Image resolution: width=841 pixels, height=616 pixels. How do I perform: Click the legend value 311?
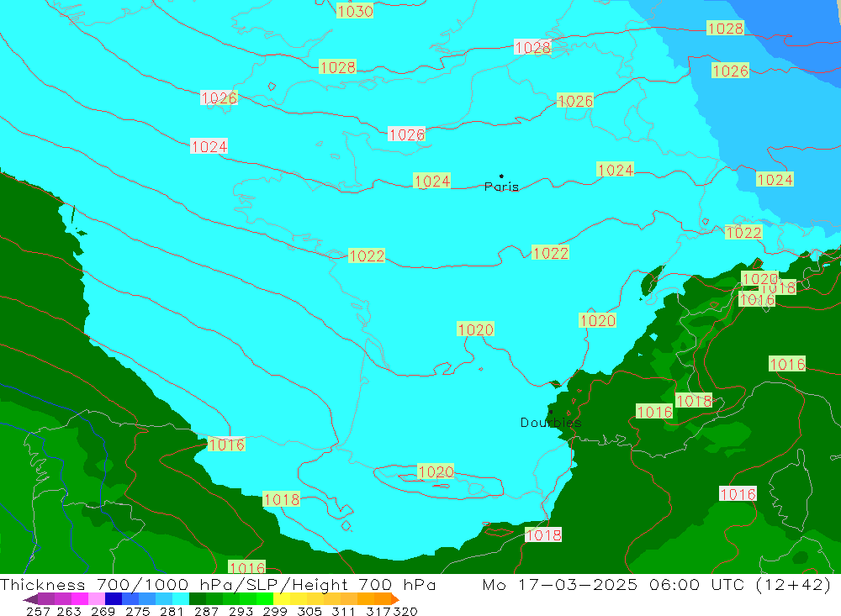pyautogui.click(x=343, y=611)
